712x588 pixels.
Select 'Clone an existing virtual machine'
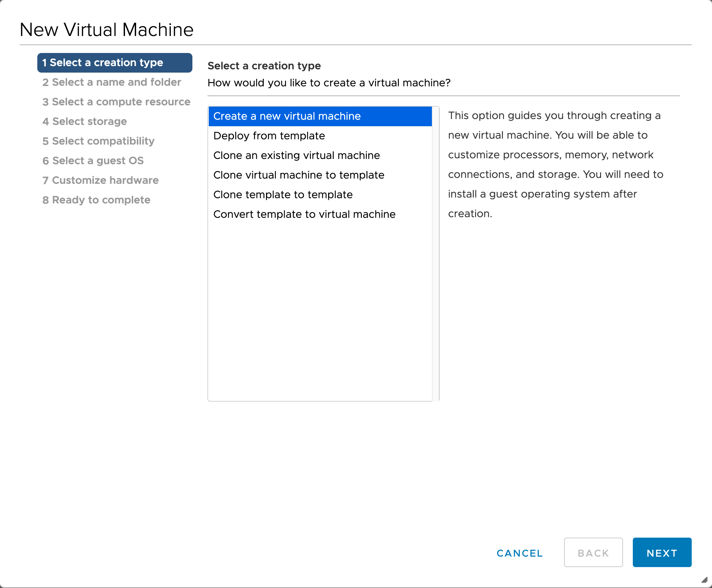tap(297, 155)
